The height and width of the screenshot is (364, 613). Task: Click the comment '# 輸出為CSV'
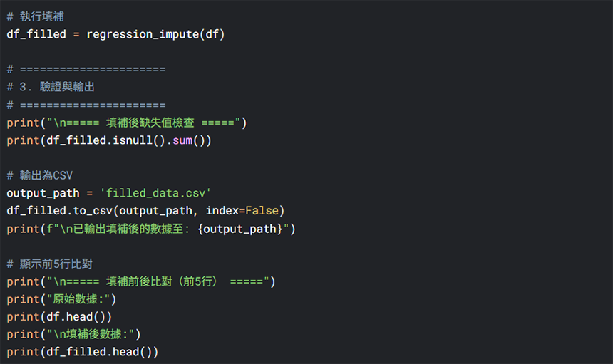[x=39, y=175]
